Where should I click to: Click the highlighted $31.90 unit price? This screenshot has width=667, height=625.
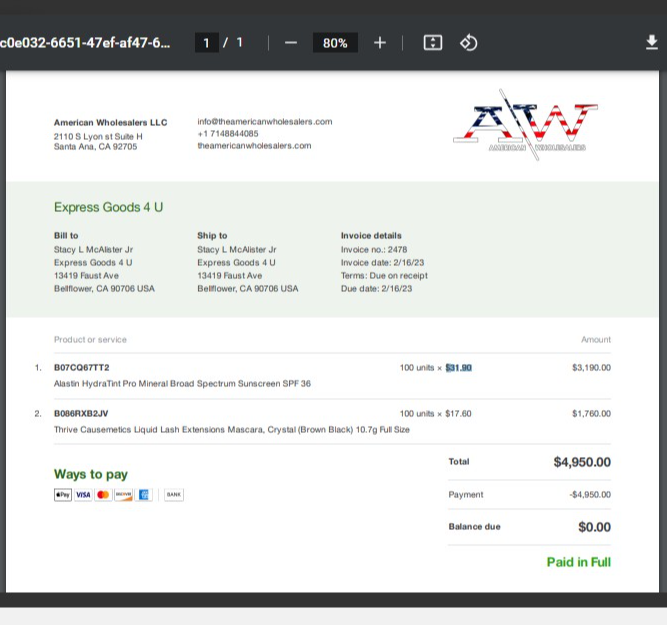pyautogui.click(x=459, y=368)
